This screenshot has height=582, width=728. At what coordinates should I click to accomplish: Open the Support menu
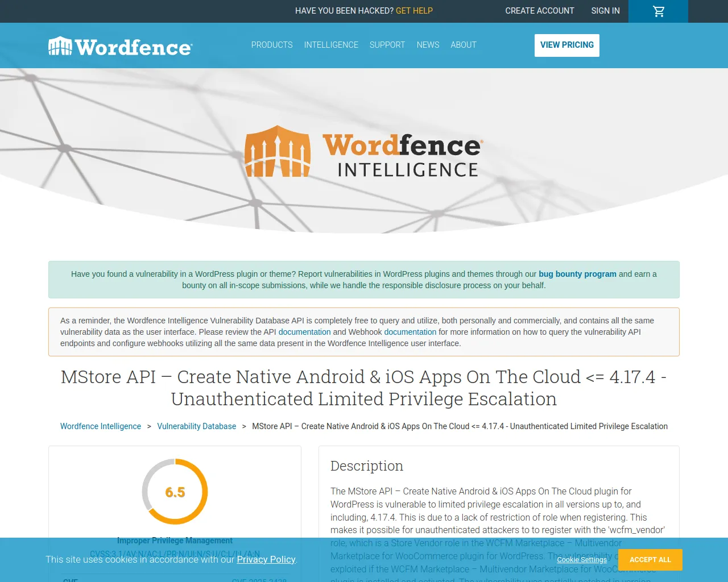[387, 45]
